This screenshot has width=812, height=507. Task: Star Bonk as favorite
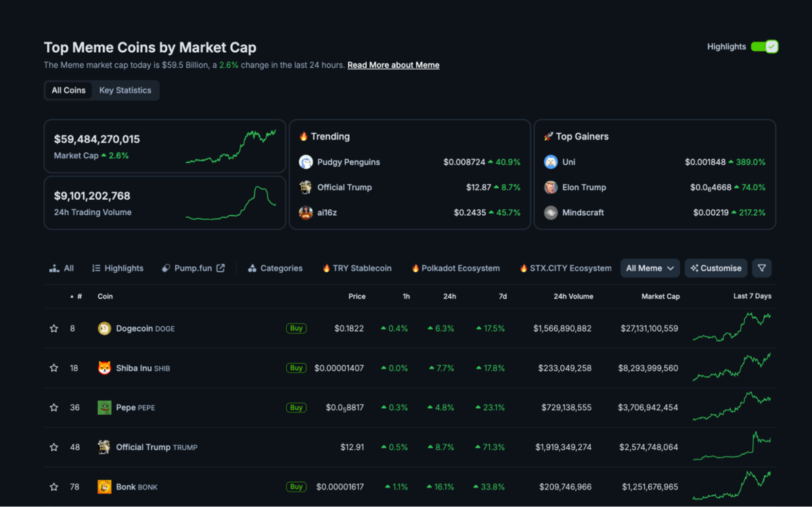click(54, 487)
